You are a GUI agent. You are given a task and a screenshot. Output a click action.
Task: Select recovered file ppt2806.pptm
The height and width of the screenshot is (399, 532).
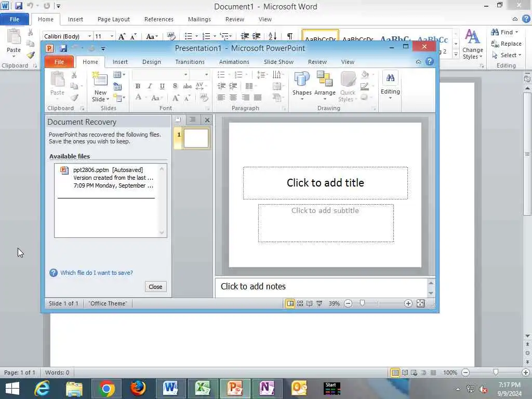(107, 178)
